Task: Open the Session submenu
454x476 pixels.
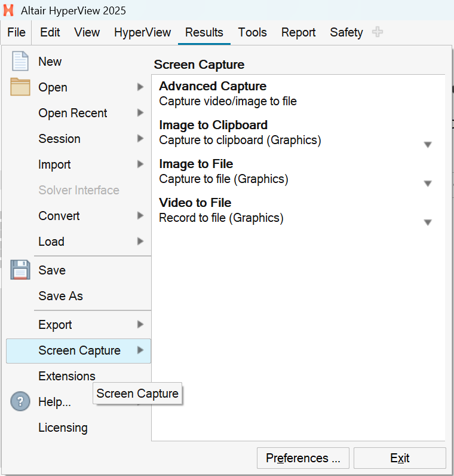Action: [x=59, y=139]
